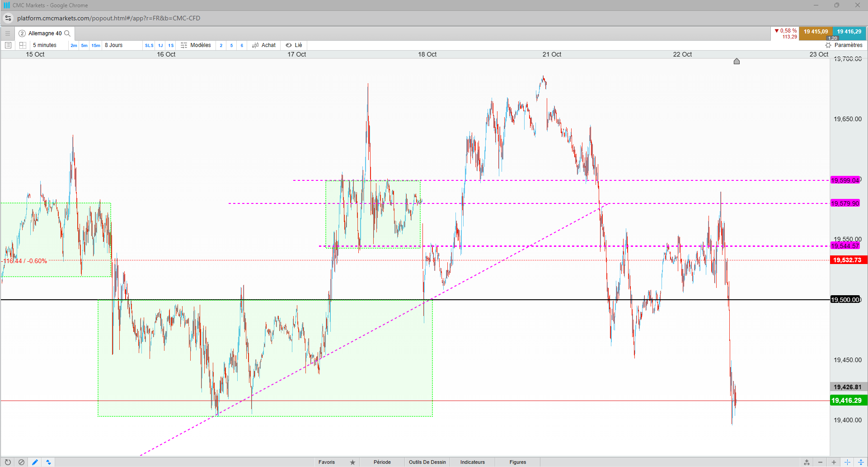Click the -116.44 / -0.60% measurement label
This screenshot has height=467, width=868.
tap(24, 261)
